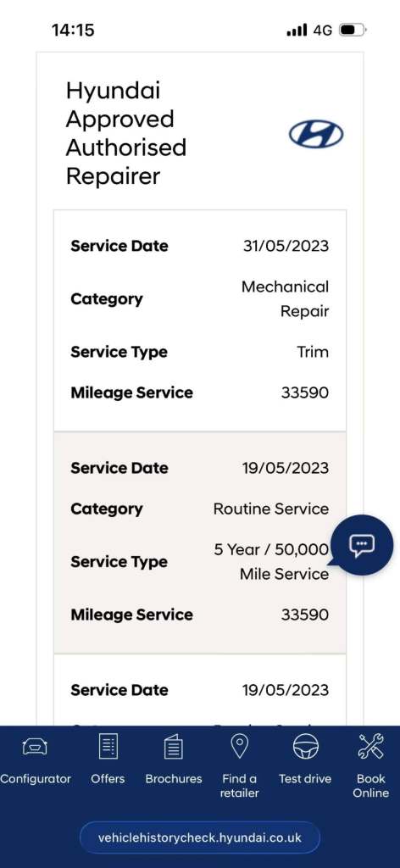The height and width of the screenshot is (868, 400).
Task: Tap the Hyundai Approved Authorised Repairer heading
Action: click(x=126, y=133)
